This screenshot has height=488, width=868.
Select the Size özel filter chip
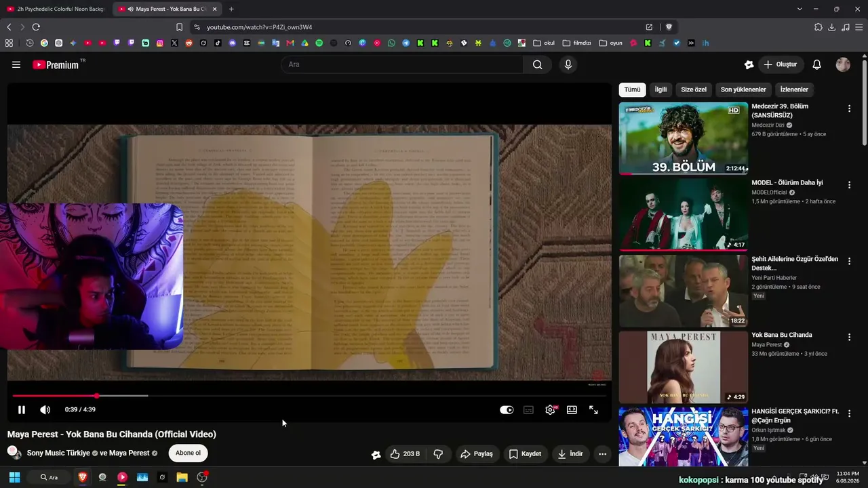694,89
